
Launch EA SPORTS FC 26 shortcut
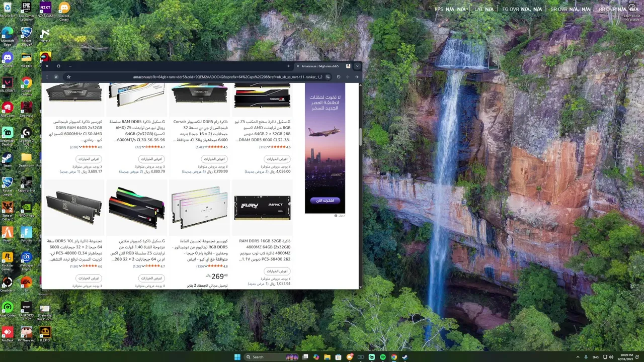26,311
